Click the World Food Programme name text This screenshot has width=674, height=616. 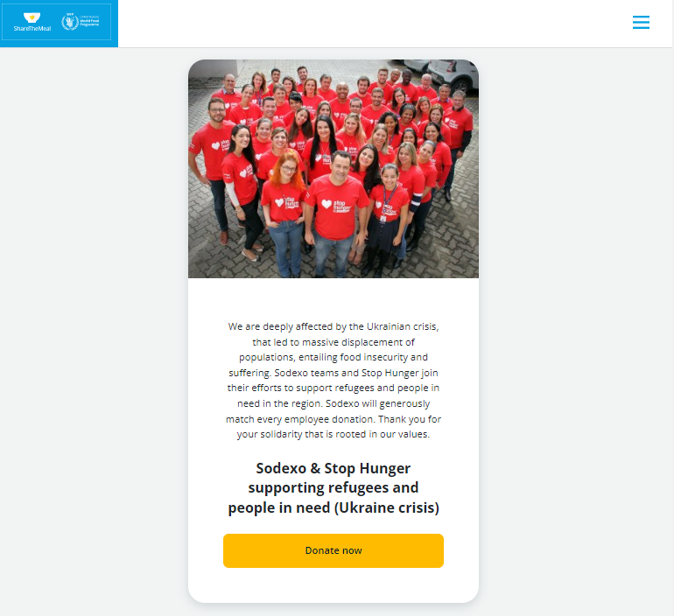tap(89, 21)
